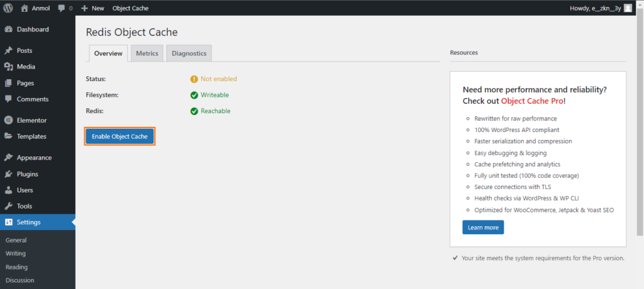The width and height of the screenshot is (644, 289).
Task: Click the Reachable Redis text
Action: pyautogui.click(x=216, y=111)
